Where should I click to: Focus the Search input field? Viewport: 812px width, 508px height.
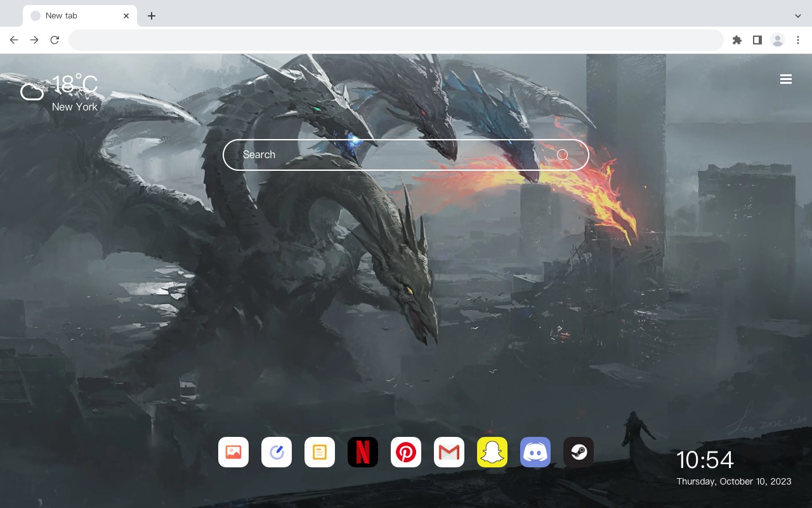[x=406, y=155]
